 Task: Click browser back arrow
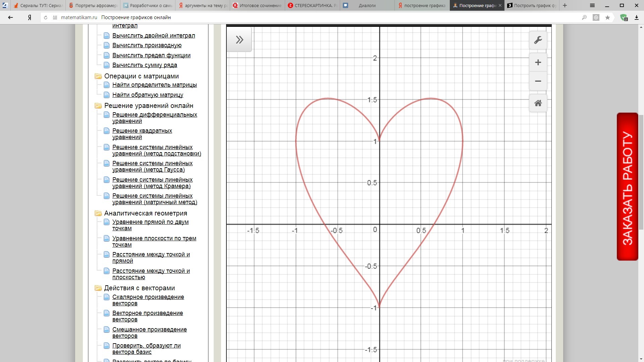pyautogui.click(x=10, y=17)
